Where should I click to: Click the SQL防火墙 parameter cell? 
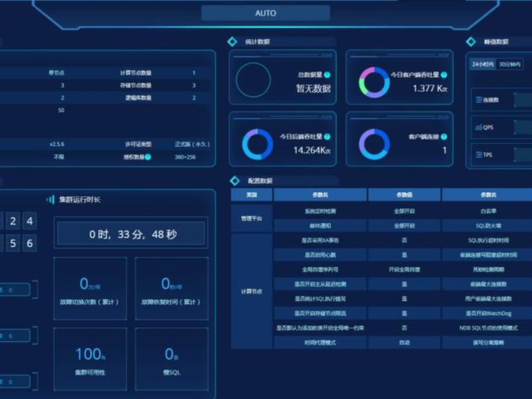(x=489, y=225)
